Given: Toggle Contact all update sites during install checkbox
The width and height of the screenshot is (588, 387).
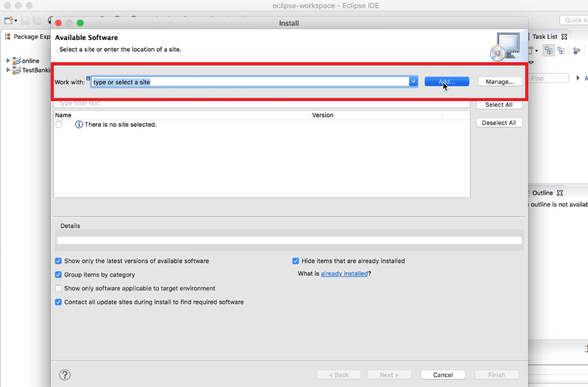Looking at the screenshot, I should (x=58, y=302).
